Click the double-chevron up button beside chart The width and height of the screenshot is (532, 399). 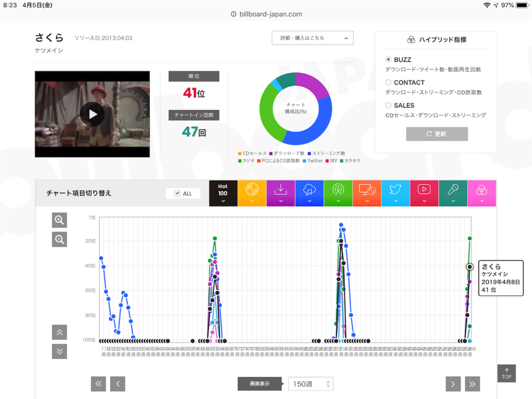(59, 332)
